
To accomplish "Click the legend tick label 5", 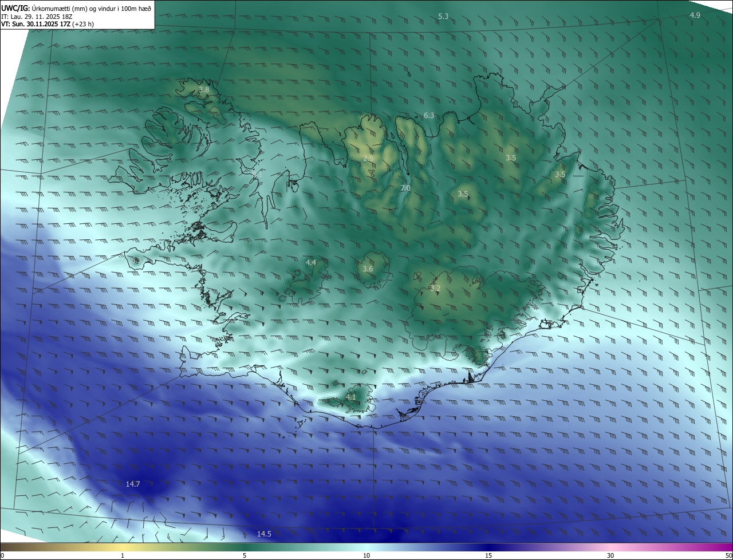I will click(245, 556).
